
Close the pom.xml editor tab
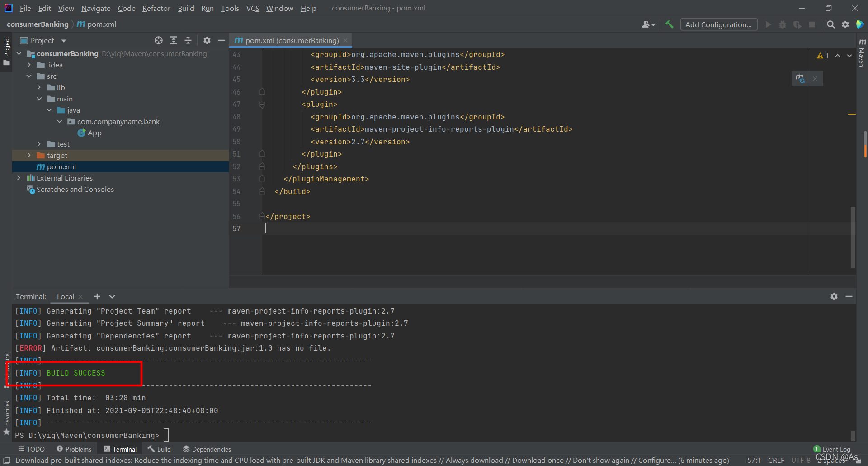tap(345, 40)
